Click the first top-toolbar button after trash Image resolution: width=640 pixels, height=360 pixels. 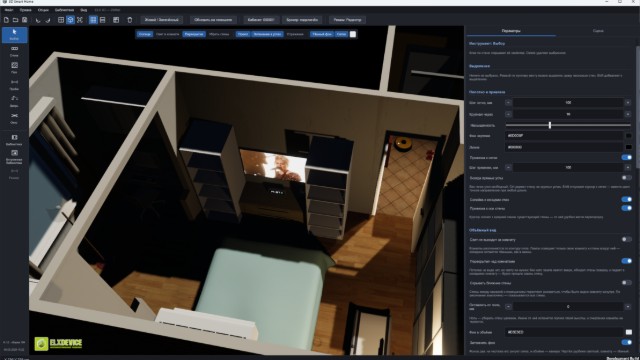[162, 20]
